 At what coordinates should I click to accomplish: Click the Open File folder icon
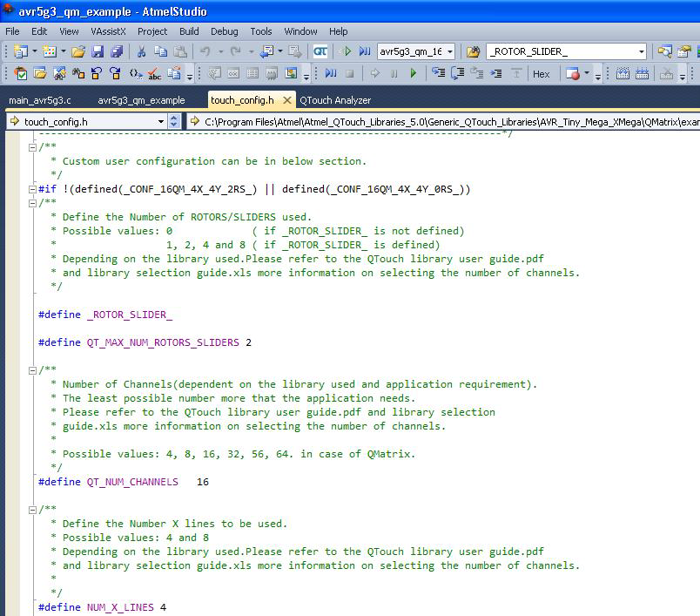78,52
